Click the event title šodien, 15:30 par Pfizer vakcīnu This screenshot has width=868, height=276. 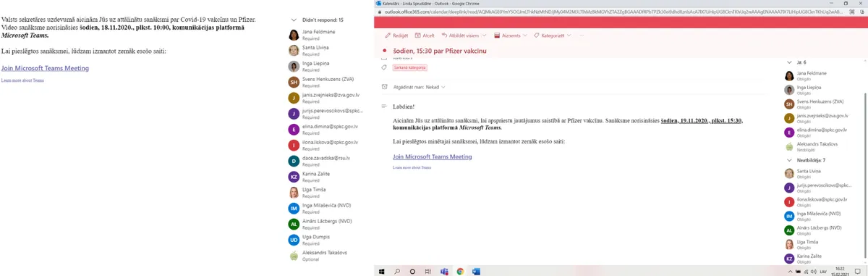pyautogui.click(x=439, y=51)
